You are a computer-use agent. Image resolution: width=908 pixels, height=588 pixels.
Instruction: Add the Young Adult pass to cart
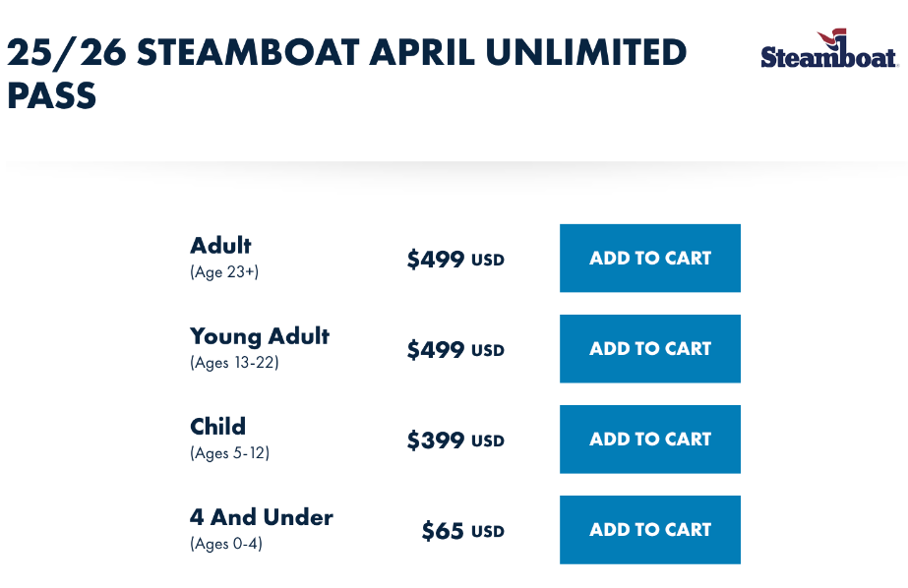(x=649, y=349)
